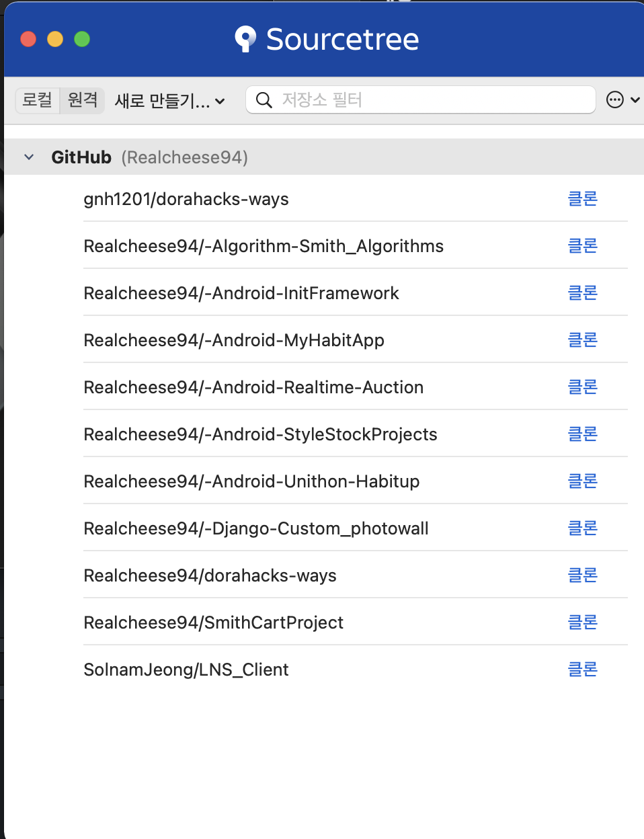644x839 pixels.
Task: Expand the dropdown arrow beside the ellipsis icon
Action: coord(635,100)
